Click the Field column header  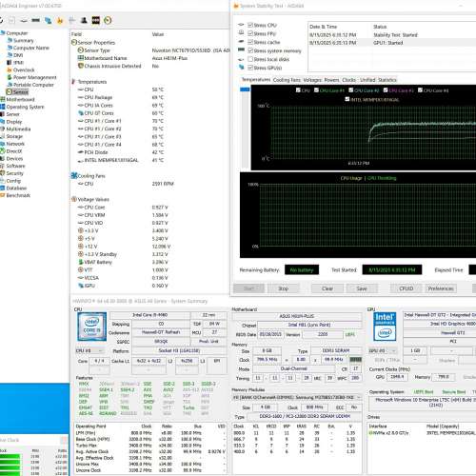(76, 34)
